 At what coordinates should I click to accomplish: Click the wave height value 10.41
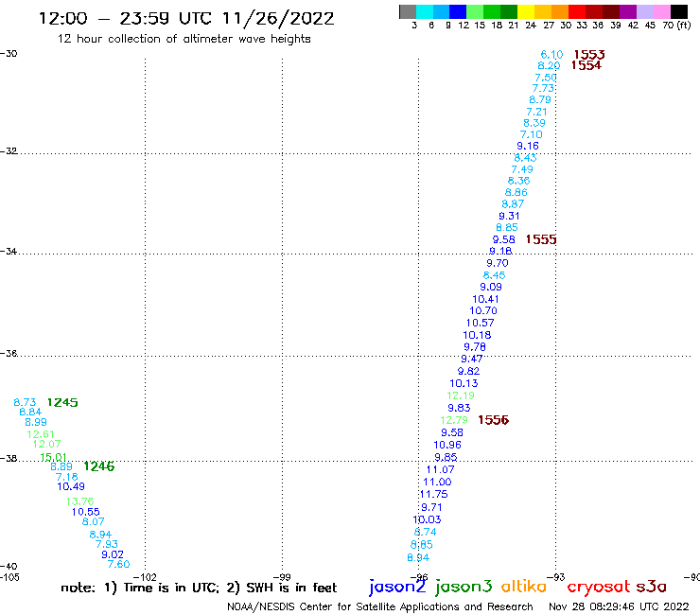(485, 299)
